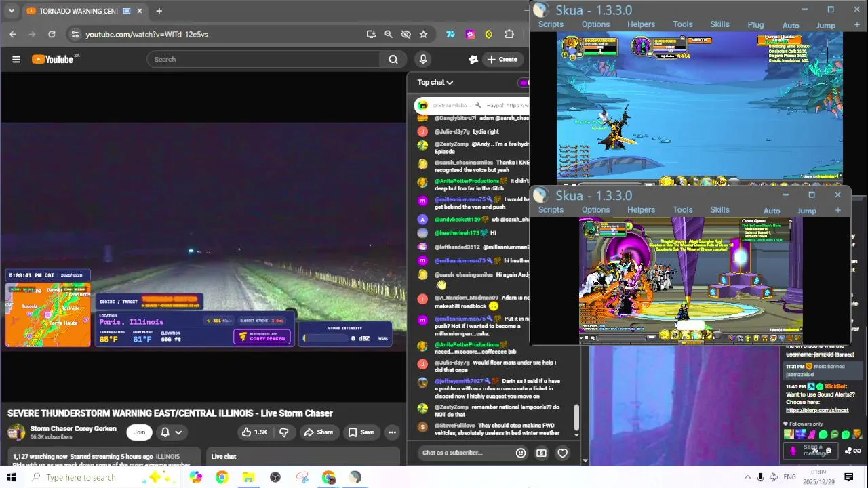Bookmark this page with the star icon
Screen dimensions: 868x488
[x=424, y=34]
